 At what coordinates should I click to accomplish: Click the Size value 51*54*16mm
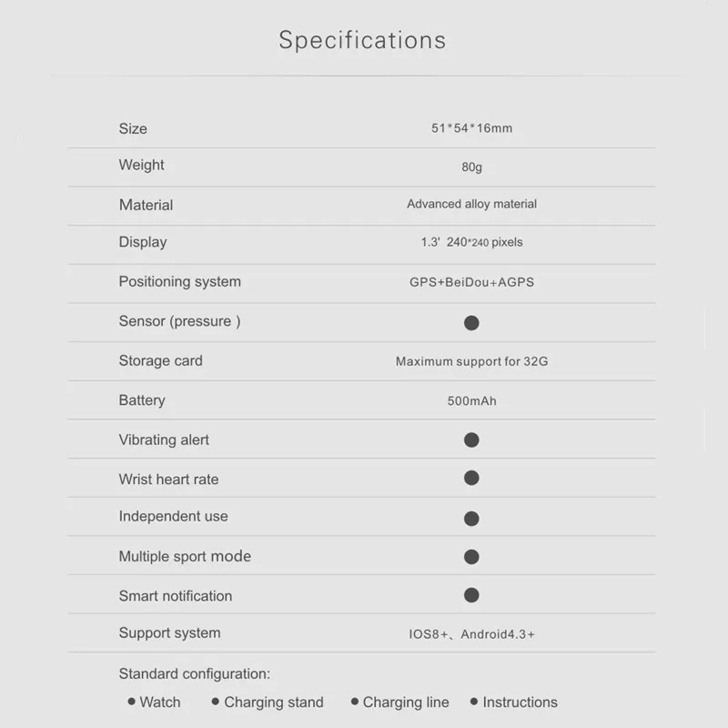coord(471,128)
